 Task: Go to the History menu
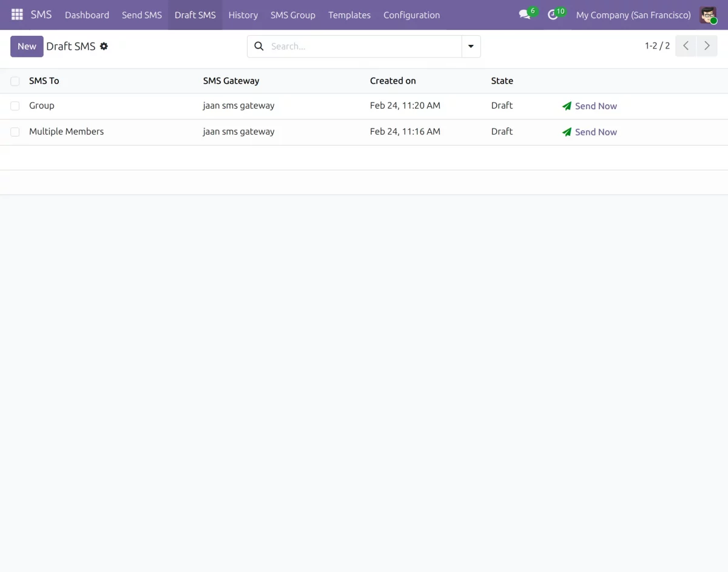(243, 15)
